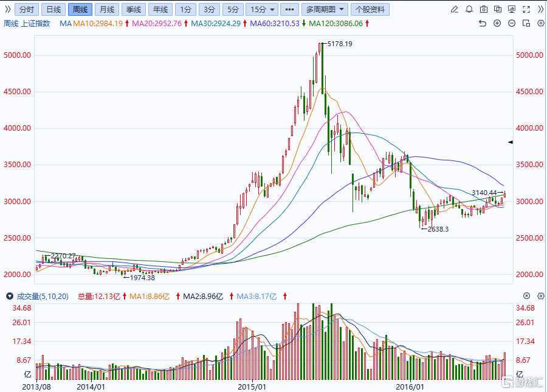Open the more periods ellipsis menu
547x392 pixels.
click(x=289, y=9)
